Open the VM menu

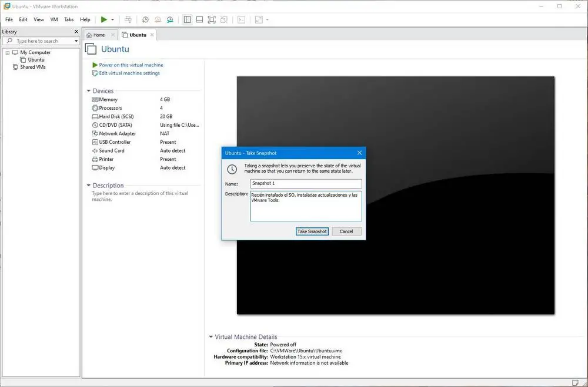click(x=54, y=19)
